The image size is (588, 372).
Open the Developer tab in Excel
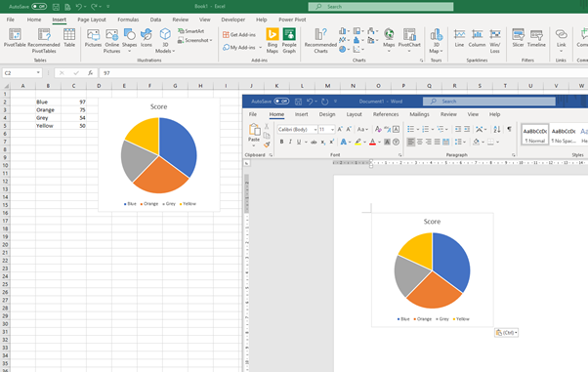[x=232, y=20]
